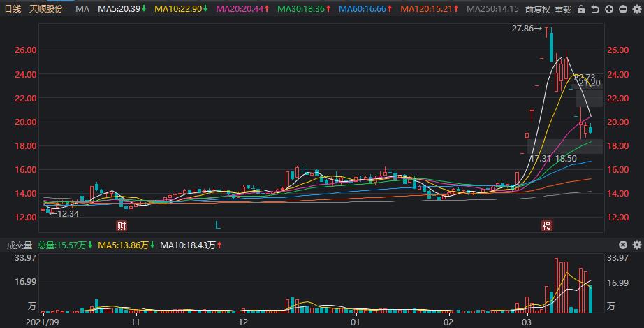Open the 日线 period selector
The image size is (644, 328).
pyautogui.click(x=13, y=9)
